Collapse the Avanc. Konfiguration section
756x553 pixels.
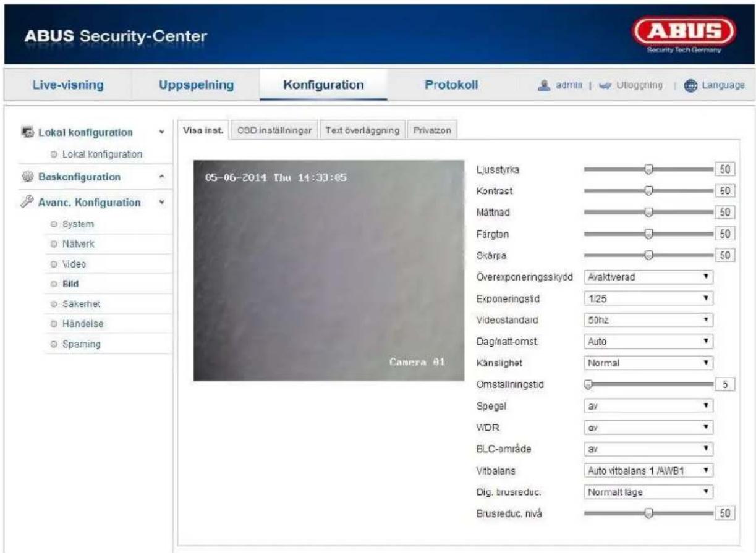(x=162, y=202)
